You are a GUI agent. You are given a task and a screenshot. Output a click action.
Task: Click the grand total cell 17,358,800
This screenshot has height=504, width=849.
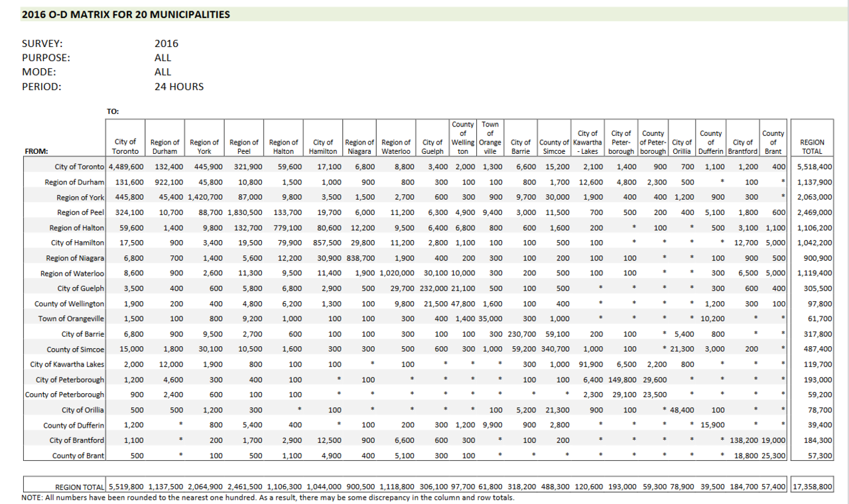pos(812,487)
